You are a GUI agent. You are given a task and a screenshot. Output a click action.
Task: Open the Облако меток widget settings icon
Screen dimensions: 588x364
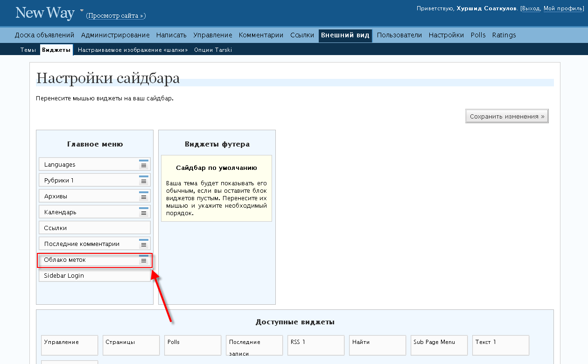pos(144,260)
